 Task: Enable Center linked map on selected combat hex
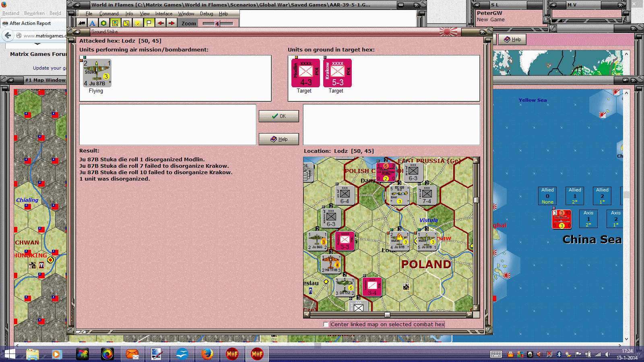[326, 325]
